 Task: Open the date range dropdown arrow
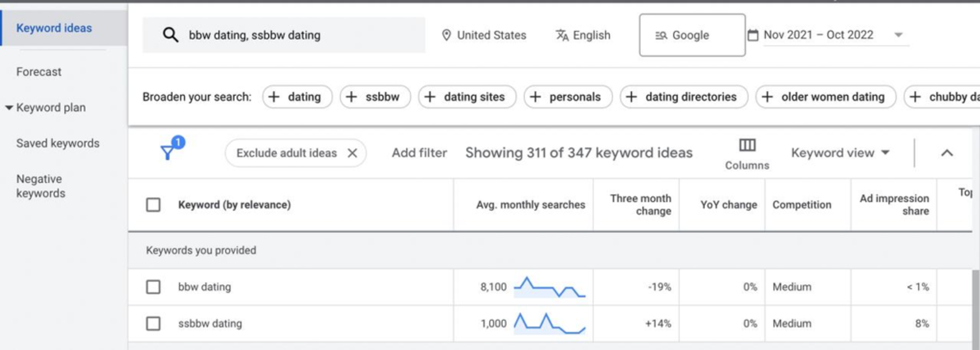tap(898, 35)
